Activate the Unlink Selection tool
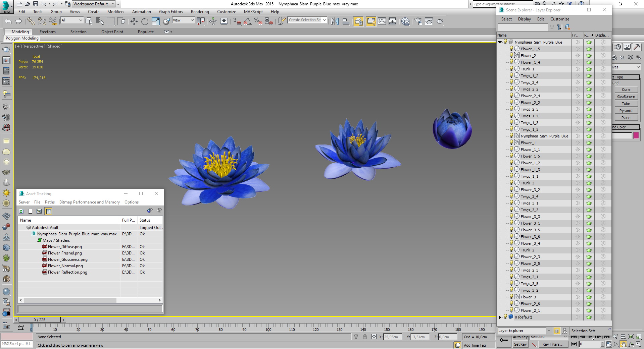 tap(42, 21)
